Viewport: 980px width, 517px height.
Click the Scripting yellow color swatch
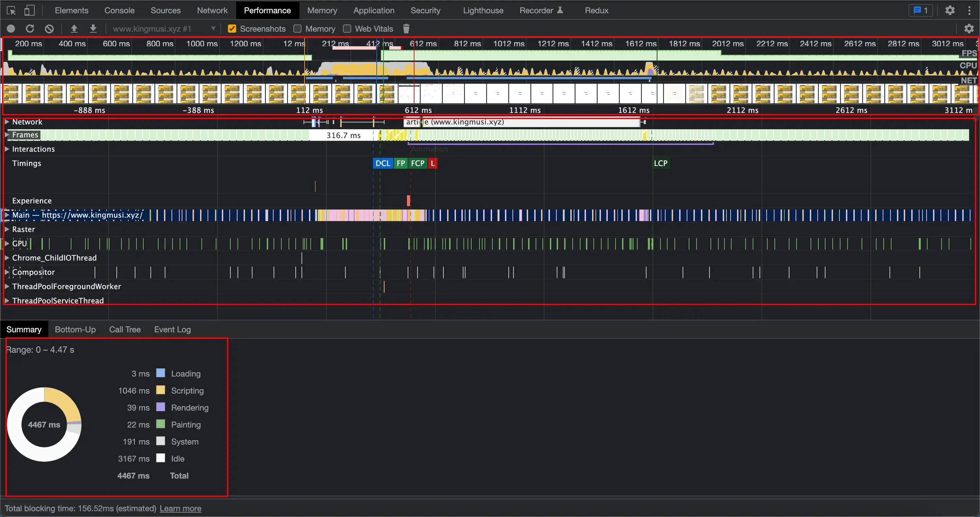tap(161, 390)
